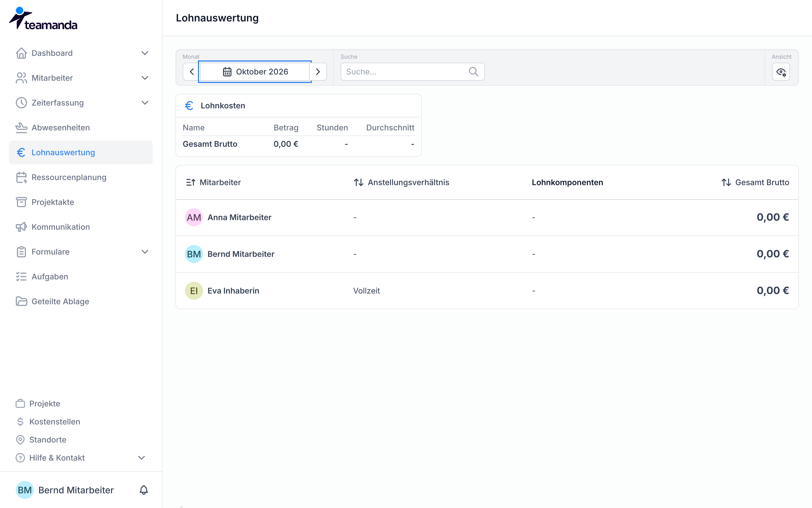
Task: Sort by the Gesamt Brutto column header
Action: click(x=755, y=182)
